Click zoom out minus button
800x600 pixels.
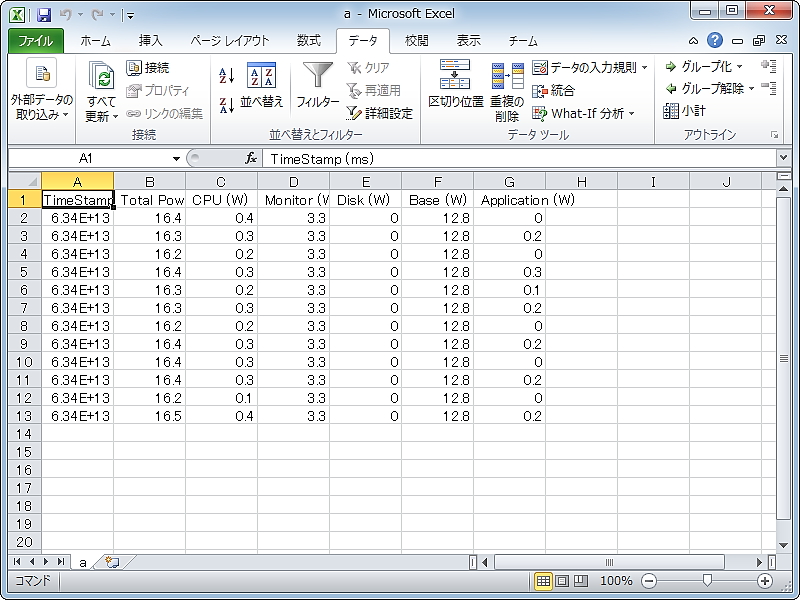pyautogui.click(x=649, y=581)
